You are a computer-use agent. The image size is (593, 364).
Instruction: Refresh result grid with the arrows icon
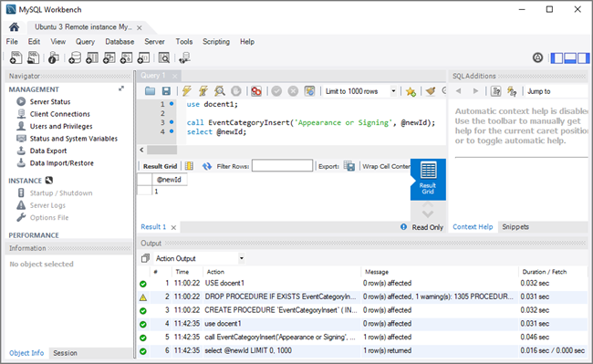point(206,166)
